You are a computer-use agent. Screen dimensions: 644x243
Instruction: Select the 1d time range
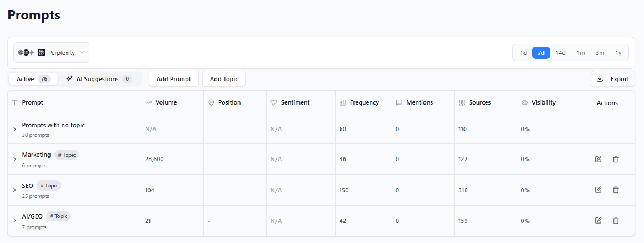point(523,53)
